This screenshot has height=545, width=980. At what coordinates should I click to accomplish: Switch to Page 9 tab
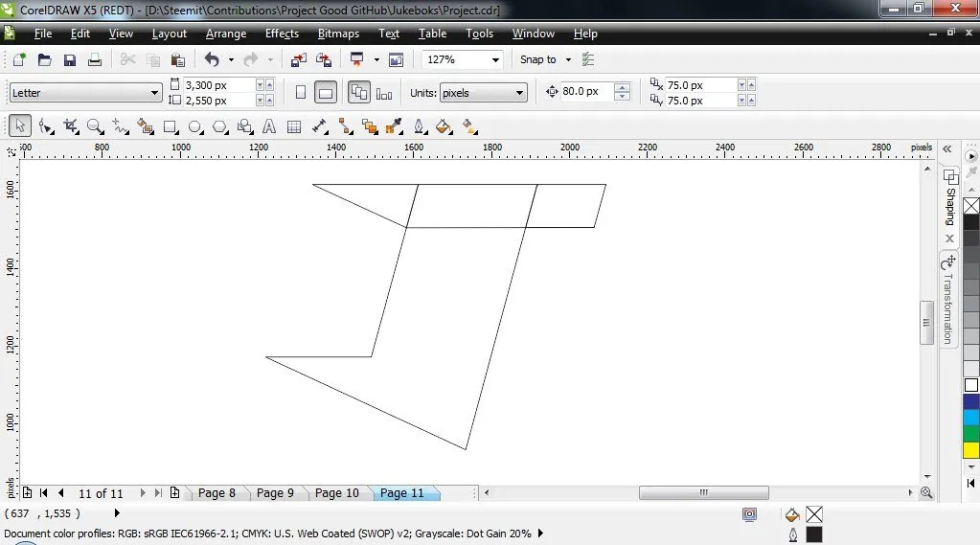275,493
